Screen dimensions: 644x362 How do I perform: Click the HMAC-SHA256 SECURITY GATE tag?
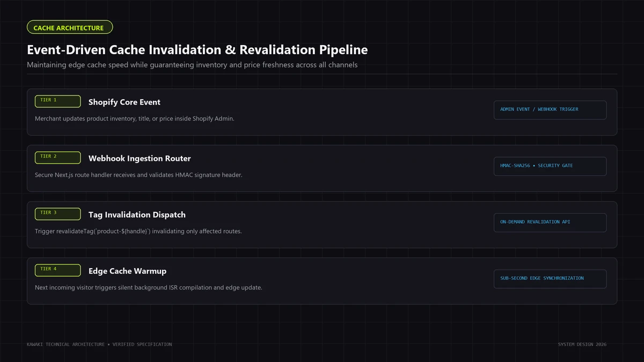[x=550, y=166]
